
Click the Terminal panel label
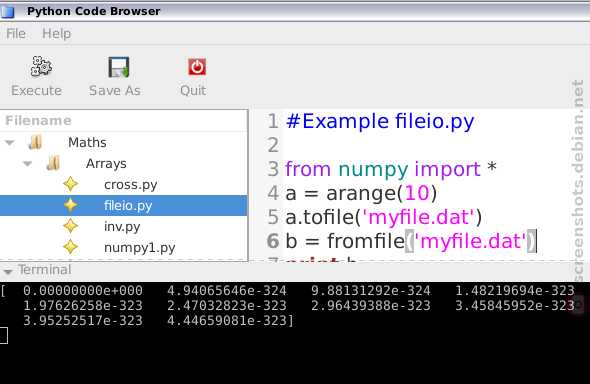45,270
